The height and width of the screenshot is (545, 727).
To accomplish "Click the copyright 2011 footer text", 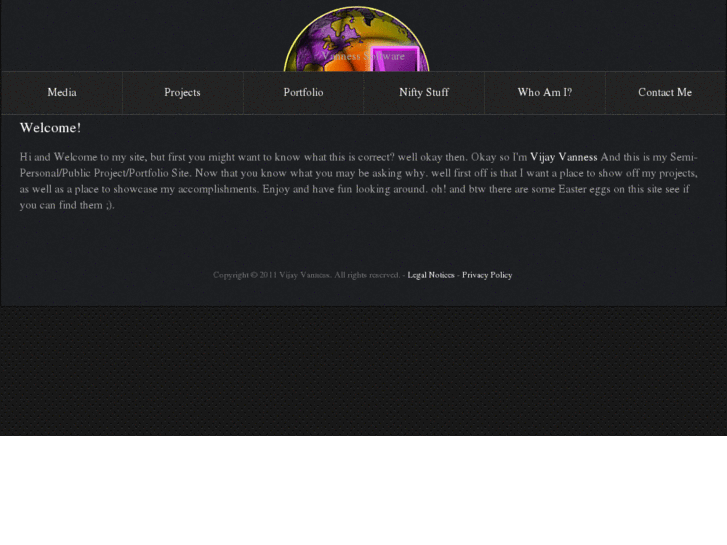I will [306, 275].
